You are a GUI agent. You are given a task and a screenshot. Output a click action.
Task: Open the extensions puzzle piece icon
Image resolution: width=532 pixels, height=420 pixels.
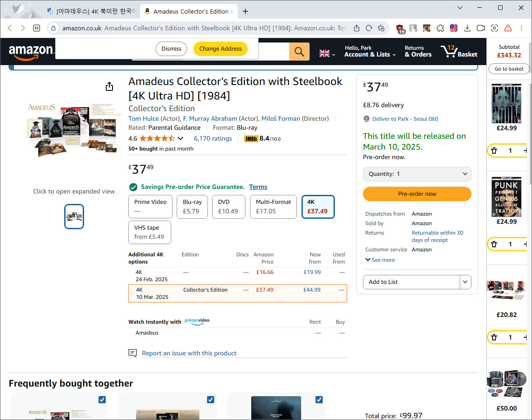(440, 28)
